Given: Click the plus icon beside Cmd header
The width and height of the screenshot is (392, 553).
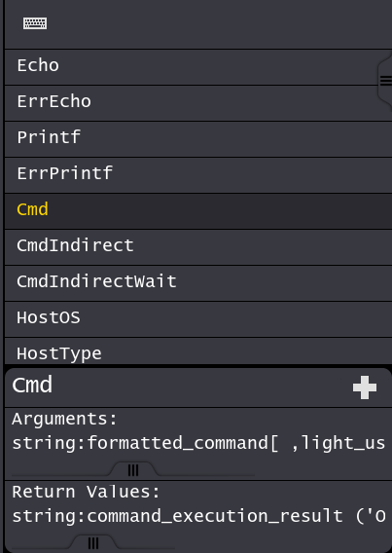Looking at the screenshot, I should click(x=365, y=387).
